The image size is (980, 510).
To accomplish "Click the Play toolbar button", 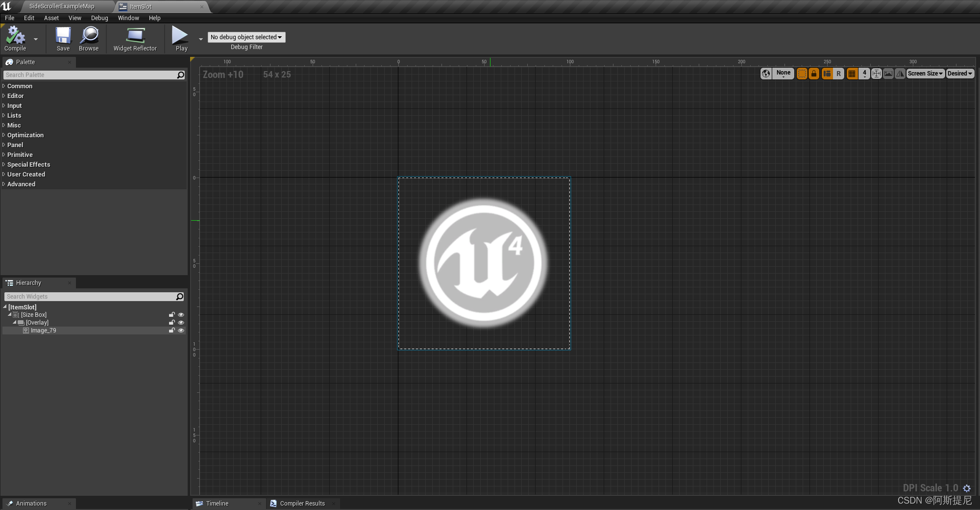I will pos(181,39).
